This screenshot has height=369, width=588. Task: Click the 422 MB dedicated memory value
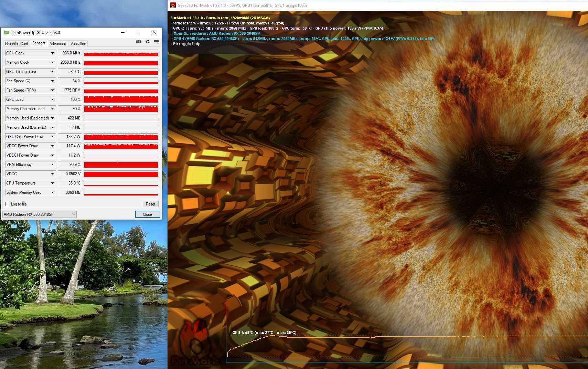pyautogui.click(x=70, y=118)
